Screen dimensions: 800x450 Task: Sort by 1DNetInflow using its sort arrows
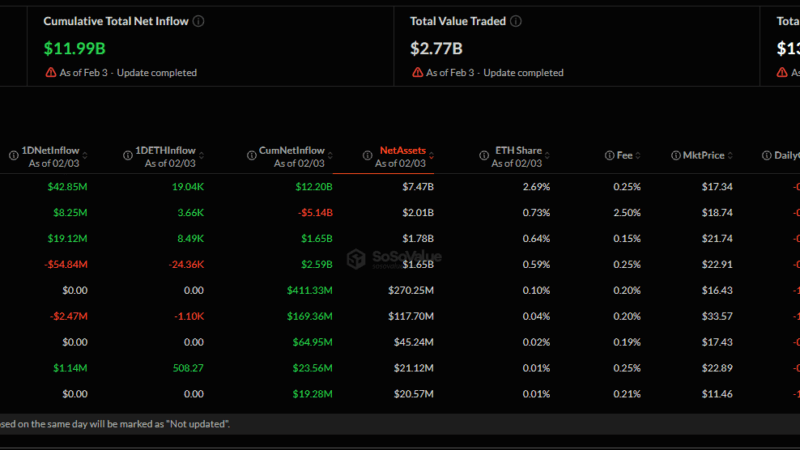pyautogui.click(x=85, y=156)
